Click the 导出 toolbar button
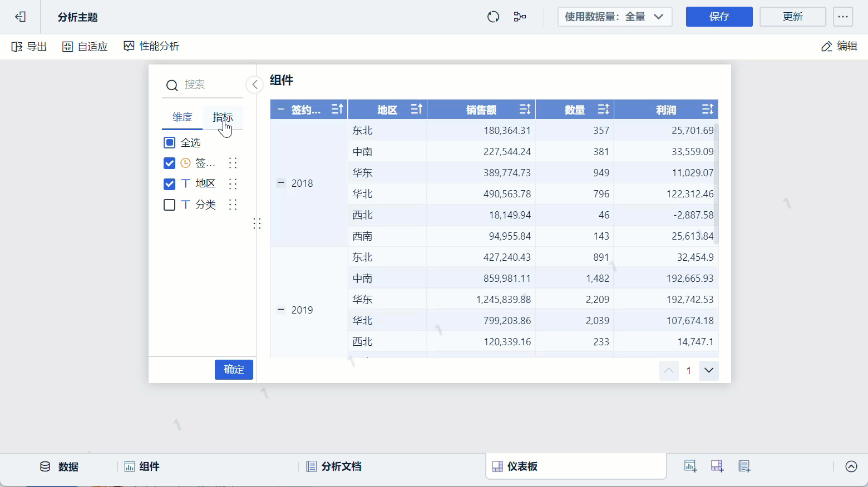The width and height of the screenshot is (868, 487). click(29, 47)
